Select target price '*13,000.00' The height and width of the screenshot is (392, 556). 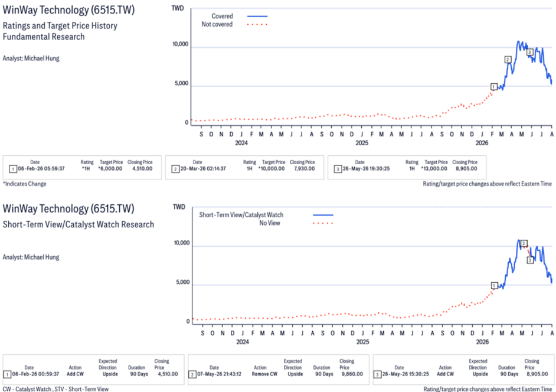click(434, 169)
